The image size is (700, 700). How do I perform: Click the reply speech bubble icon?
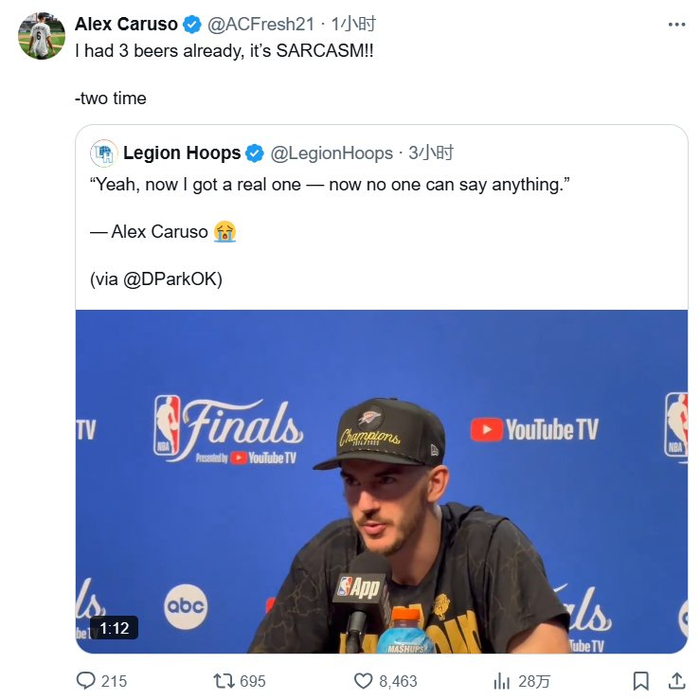(87, 680)
